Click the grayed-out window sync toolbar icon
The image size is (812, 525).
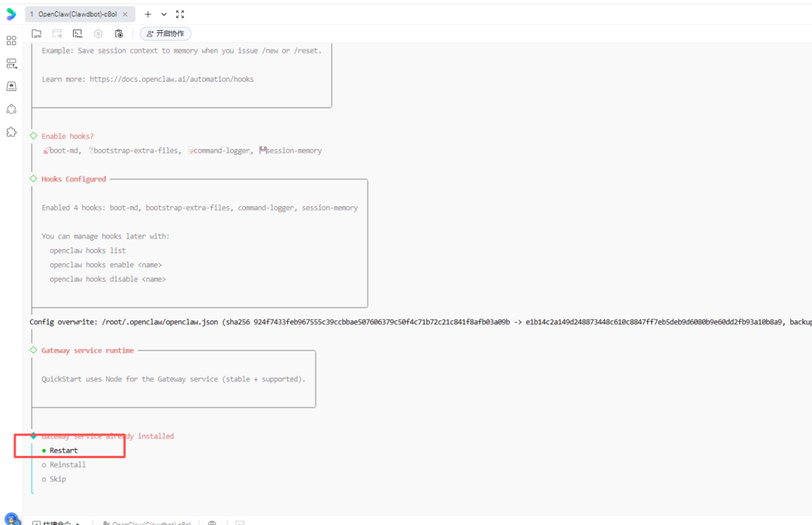57,34
